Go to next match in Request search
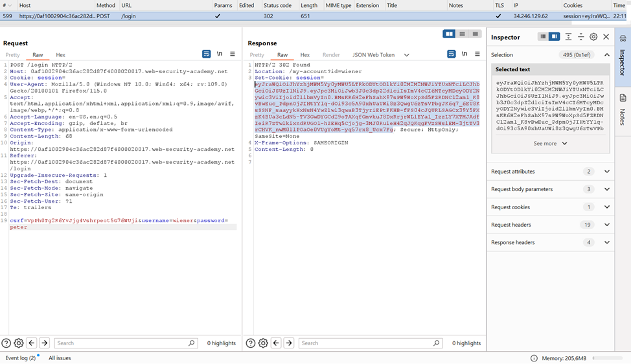The image size is (631, 364). 45,343
